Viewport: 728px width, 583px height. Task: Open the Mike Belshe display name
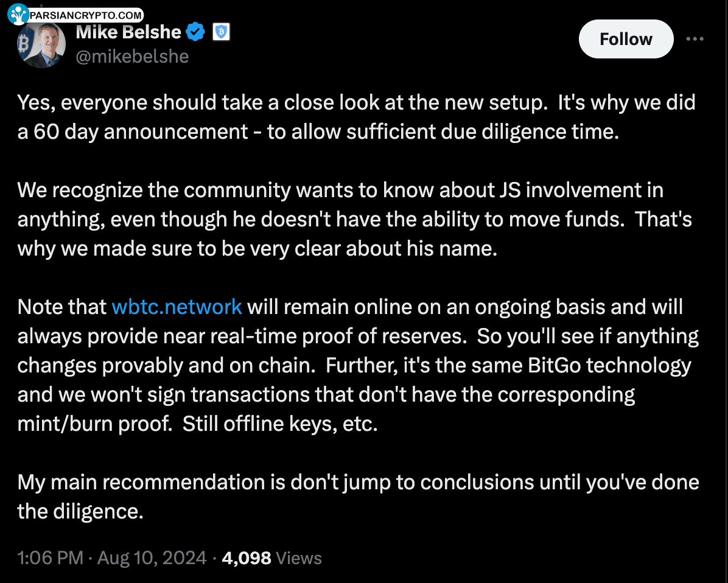pos(129,32)
